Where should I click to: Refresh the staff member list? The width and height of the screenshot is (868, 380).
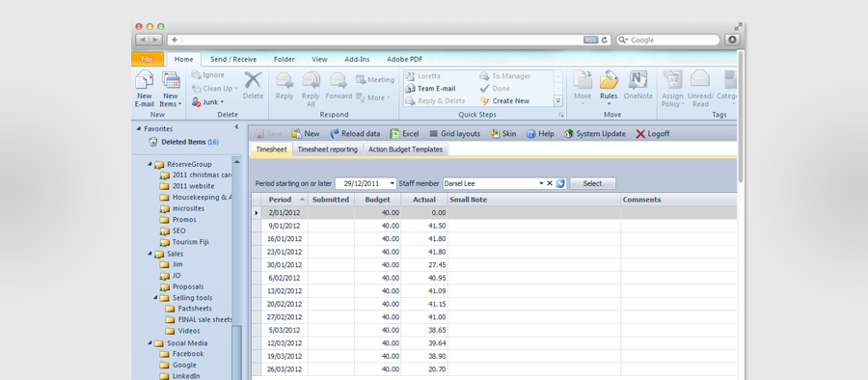(x=560, y=183)
